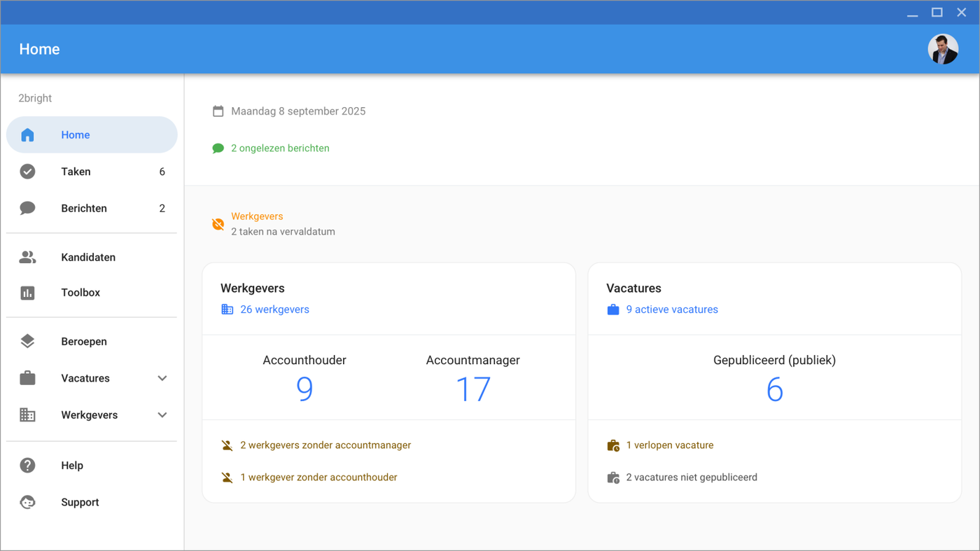980x551 pixels.
Task: Click the Home house icon in sidebar
Action: [x=27, y=135]
